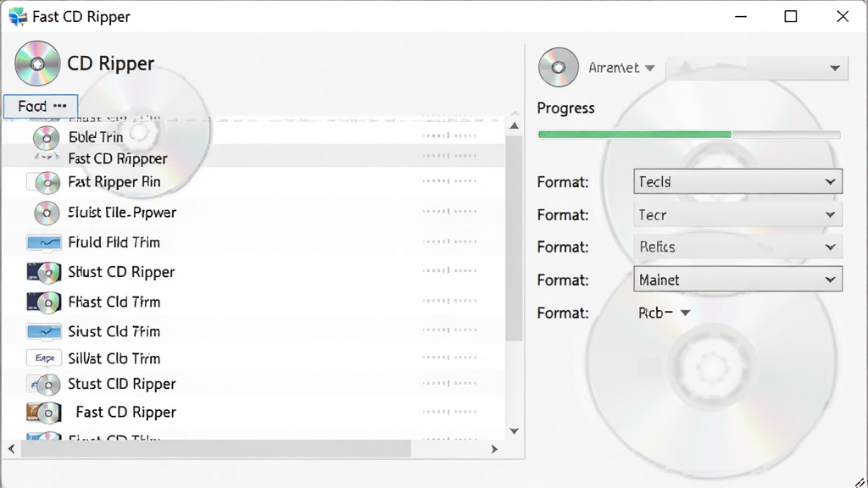Click the brown disc icon beside Fast CD Ripper
Viewport: 868px width, 488px height.
44,413
